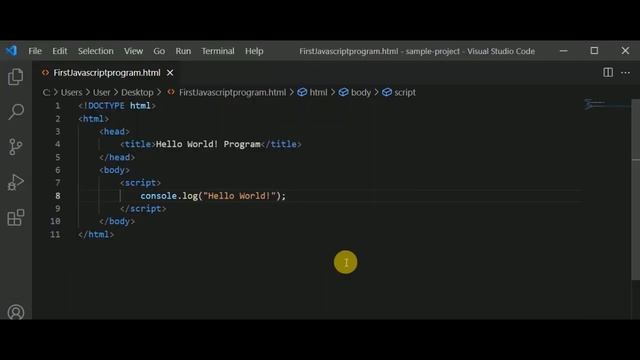Close the Visual Studio Code window
The image size is (640, 360).
point(625,51)
